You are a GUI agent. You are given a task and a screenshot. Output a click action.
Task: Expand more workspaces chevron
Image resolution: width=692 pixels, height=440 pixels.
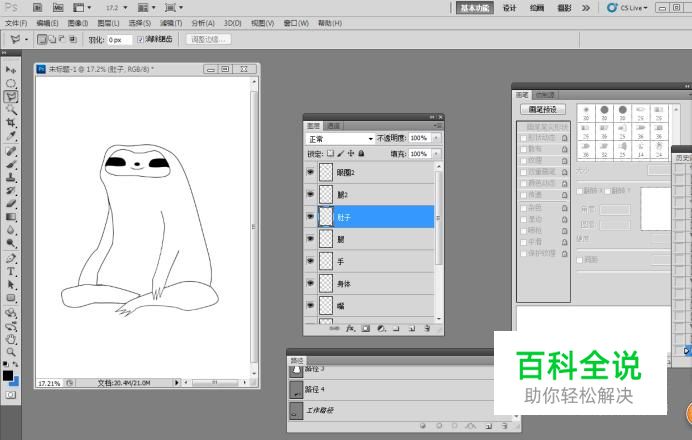pyautogui.click(x=586, y=8)
